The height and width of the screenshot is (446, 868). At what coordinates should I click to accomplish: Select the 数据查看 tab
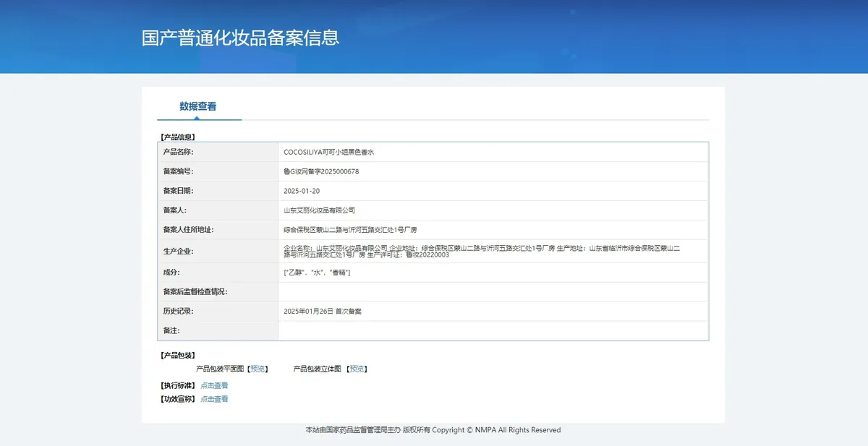click(198, 106)
